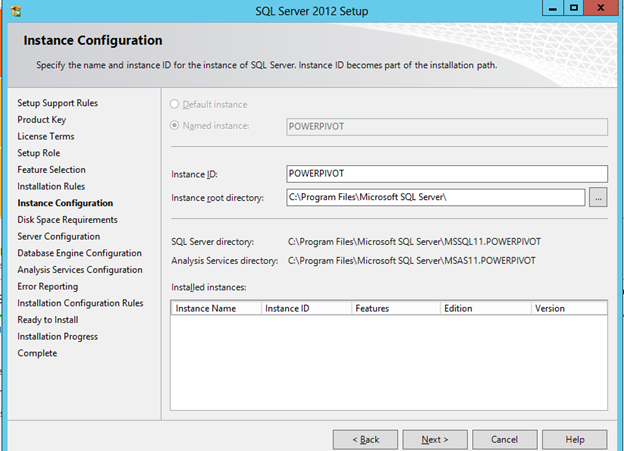Select Complete step in sidebar

click(x=37, y=353)
